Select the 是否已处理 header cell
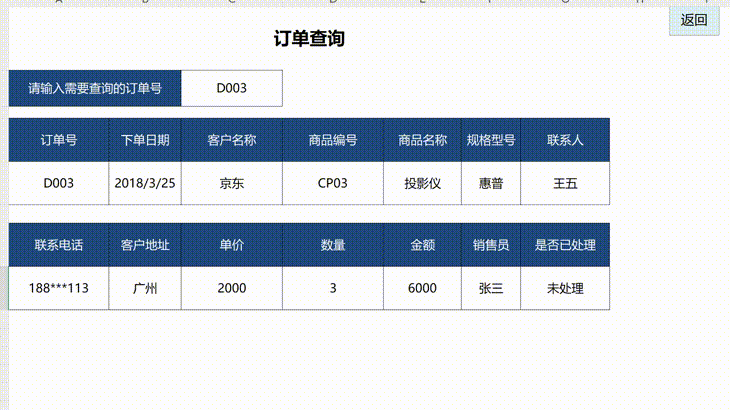 pos(565,245)
